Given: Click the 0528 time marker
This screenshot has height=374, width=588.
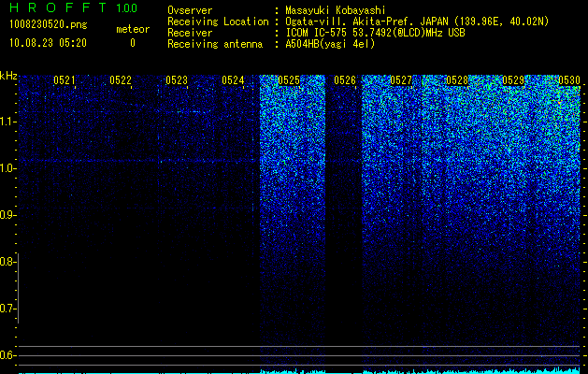Looking at the screenshot, I should coord(457,80).
